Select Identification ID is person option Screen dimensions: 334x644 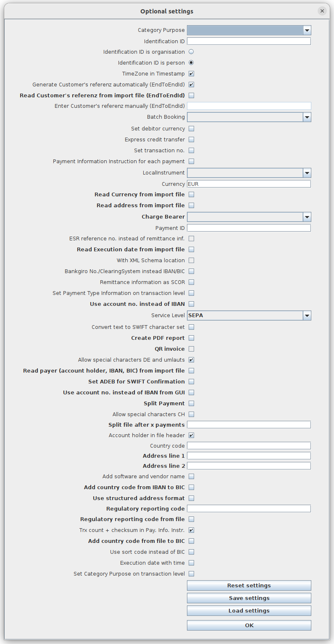(x=191, y=63)
